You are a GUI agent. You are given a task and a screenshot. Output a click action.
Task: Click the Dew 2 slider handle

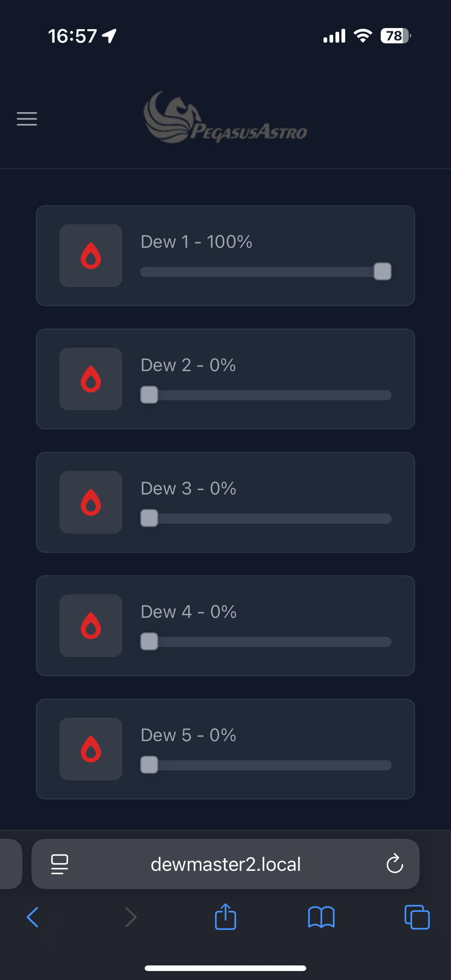click(x=149, y=395)
